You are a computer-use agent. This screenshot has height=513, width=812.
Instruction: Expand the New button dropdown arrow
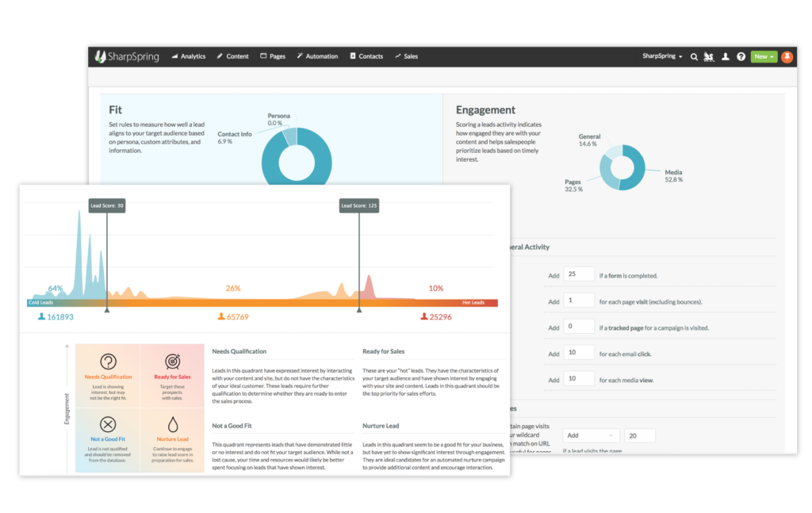click(770, 56)
